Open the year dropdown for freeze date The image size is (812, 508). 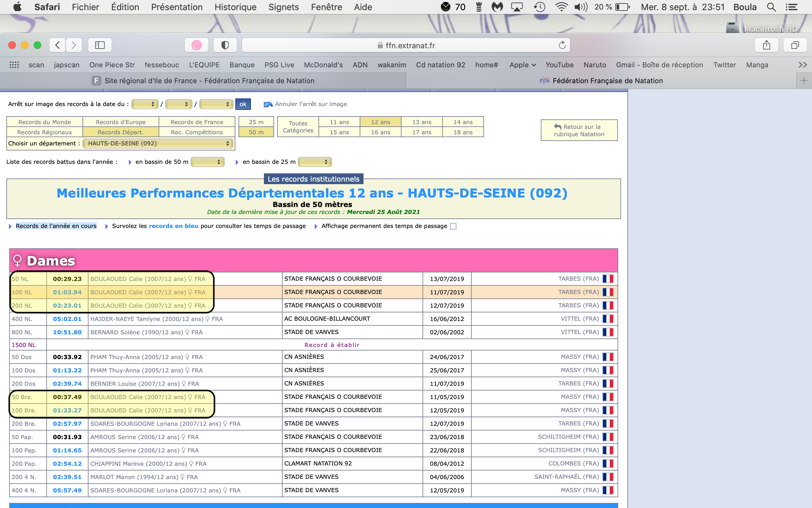click(216, 104)
